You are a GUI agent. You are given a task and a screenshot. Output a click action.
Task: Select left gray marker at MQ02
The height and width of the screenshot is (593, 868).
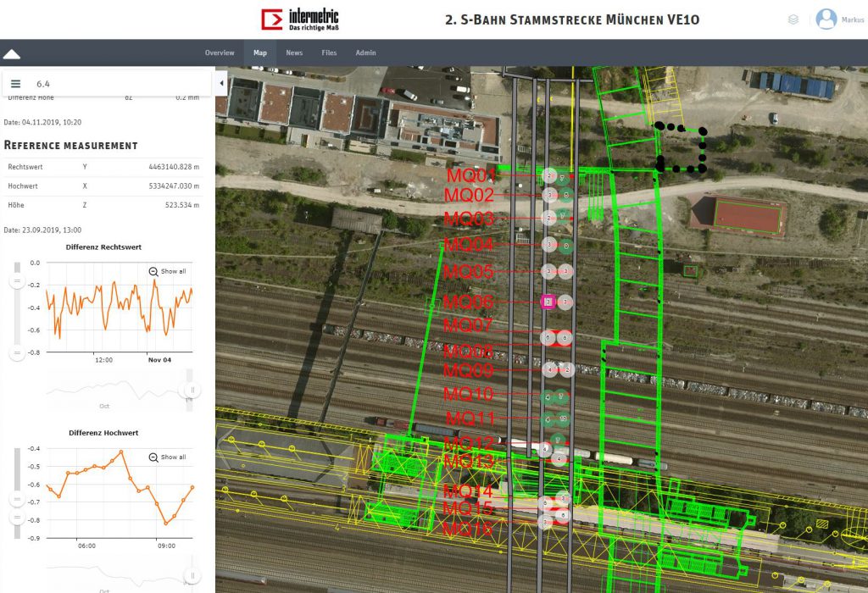coord(549,195)
